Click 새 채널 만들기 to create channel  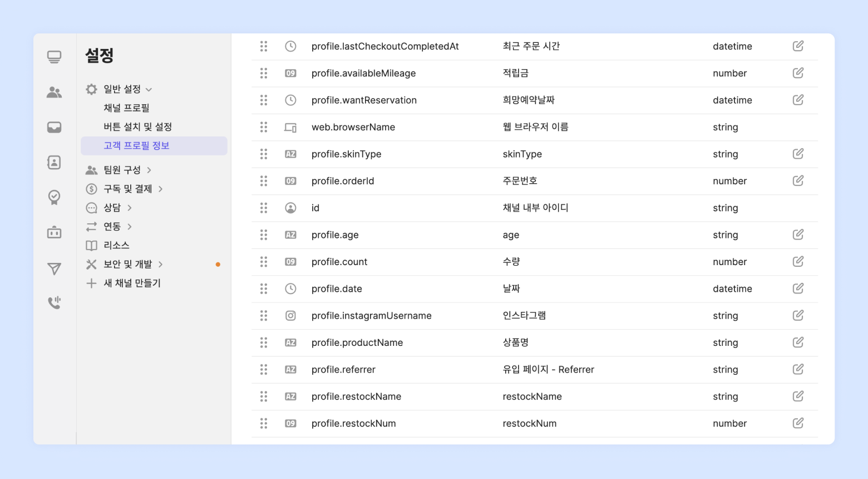pos(132,283)
